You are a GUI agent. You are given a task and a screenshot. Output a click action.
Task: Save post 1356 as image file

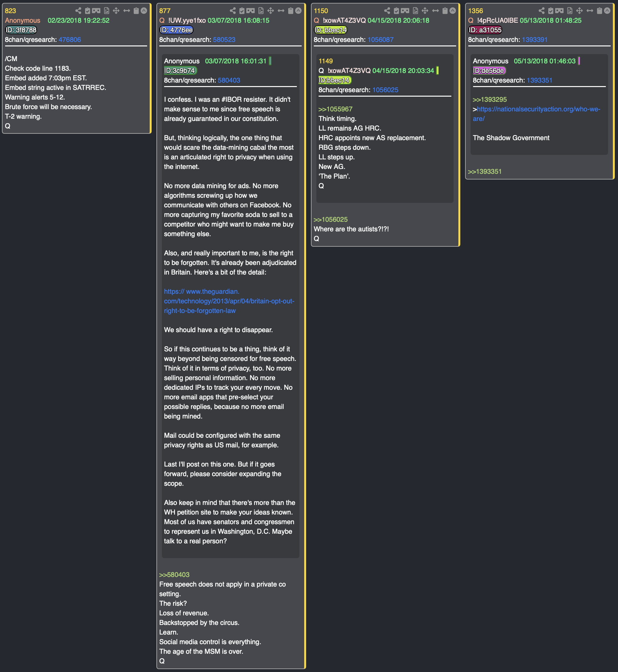[569, 11]
